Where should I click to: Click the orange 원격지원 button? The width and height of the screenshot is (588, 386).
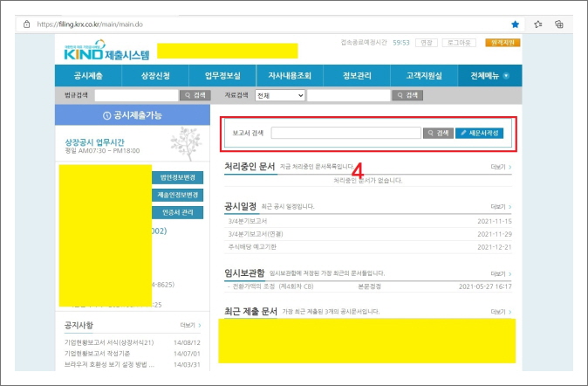[x=503, y=43]
